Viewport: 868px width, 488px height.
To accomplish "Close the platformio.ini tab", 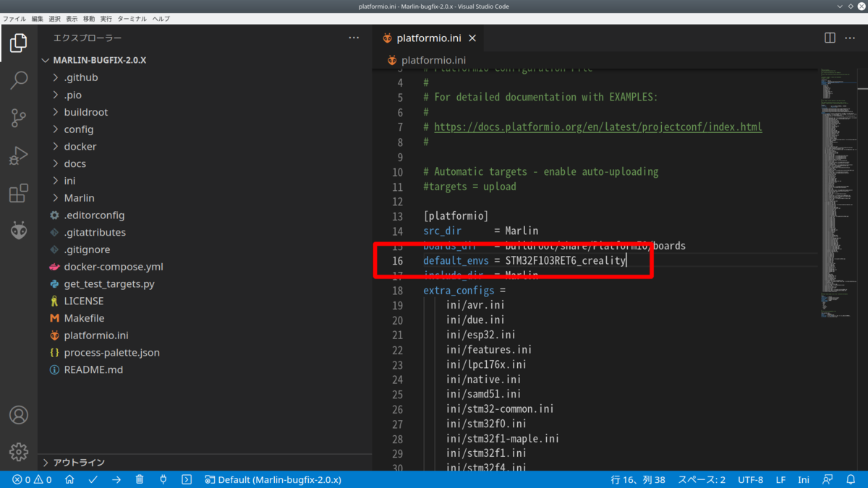I will 472,38.
